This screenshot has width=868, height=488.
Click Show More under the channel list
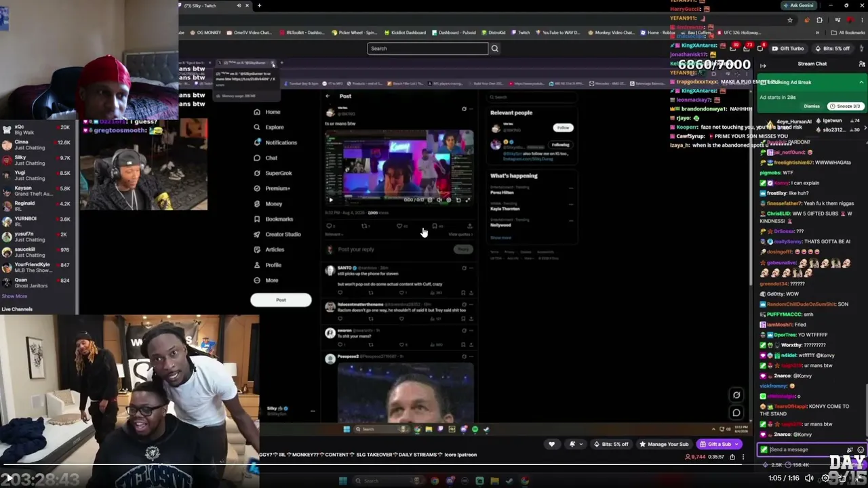click(14, 296)
